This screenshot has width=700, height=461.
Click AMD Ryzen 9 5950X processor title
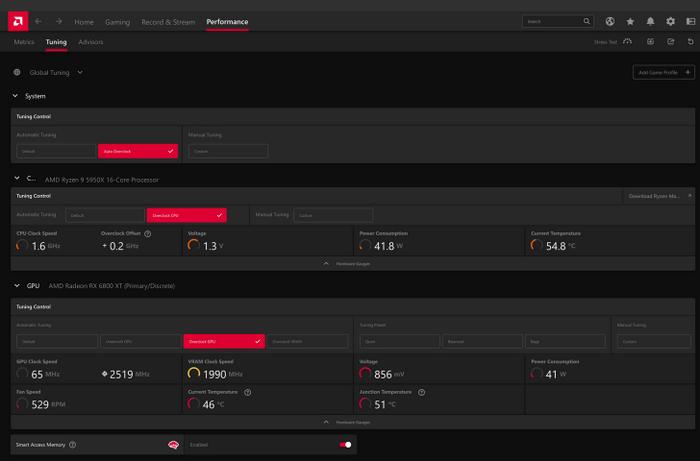pyautogui.click(x=102, y=180)
